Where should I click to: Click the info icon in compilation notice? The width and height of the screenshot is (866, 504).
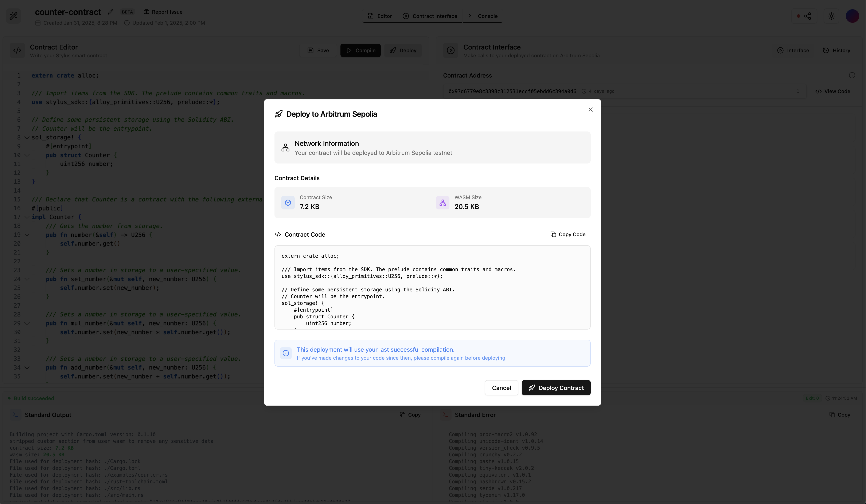[x=286, y=353]
